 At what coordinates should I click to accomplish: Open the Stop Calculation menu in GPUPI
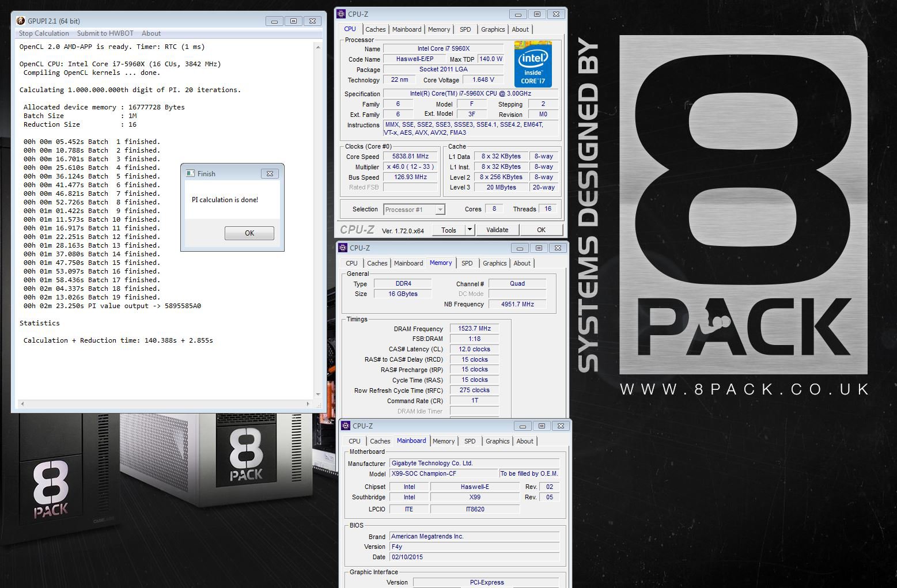44,33
